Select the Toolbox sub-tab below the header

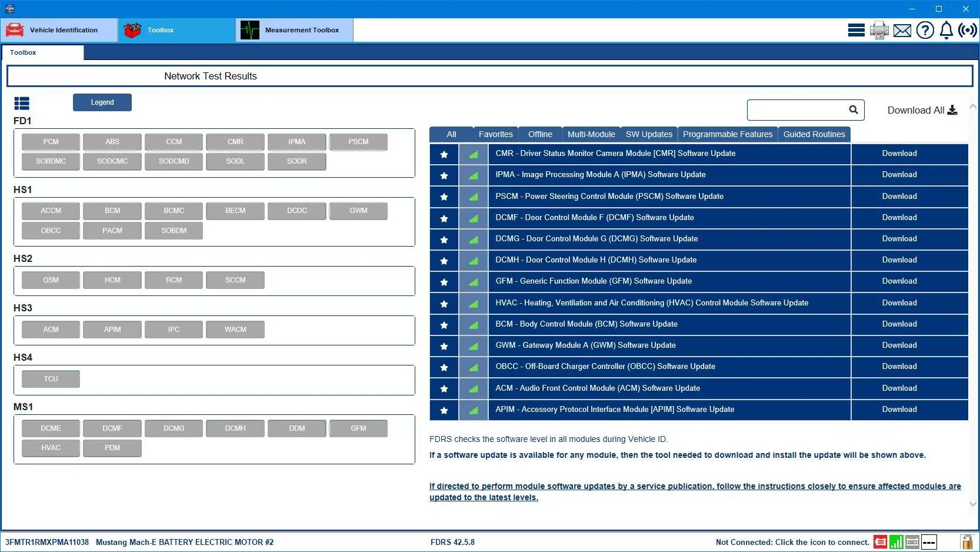42,52
